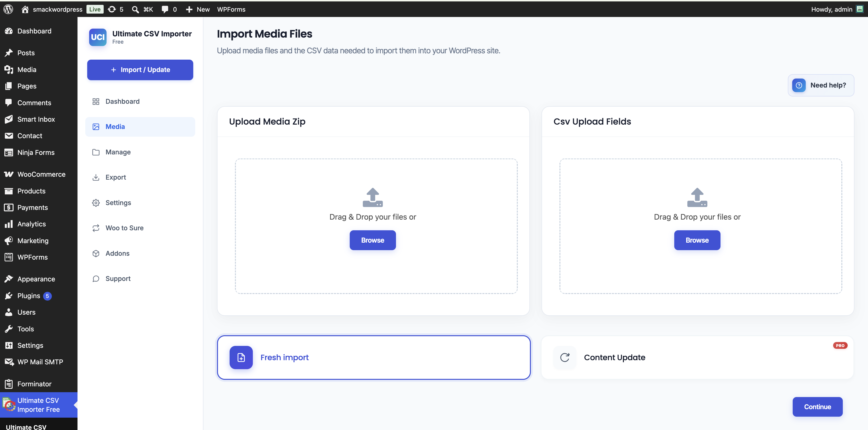The height and width of the screenshot is (430, 868).
Task: Select the Fresh import option
Action: pos(374,358)
